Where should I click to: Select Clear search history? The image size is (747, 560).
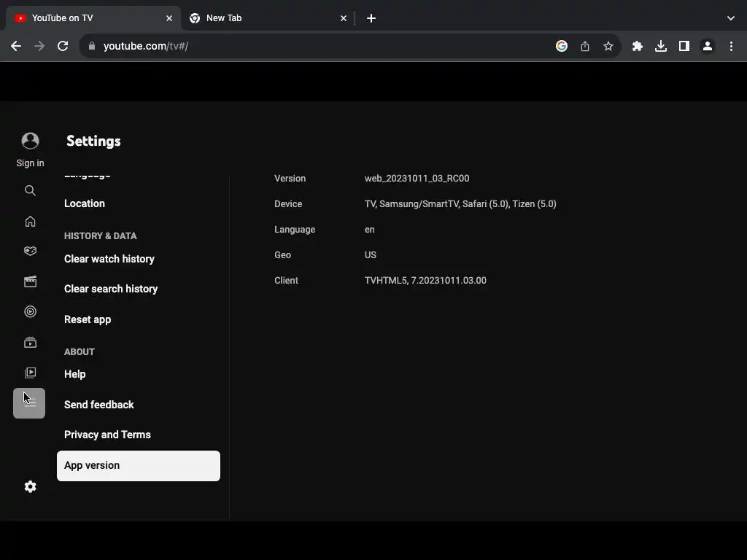(111, 289)
